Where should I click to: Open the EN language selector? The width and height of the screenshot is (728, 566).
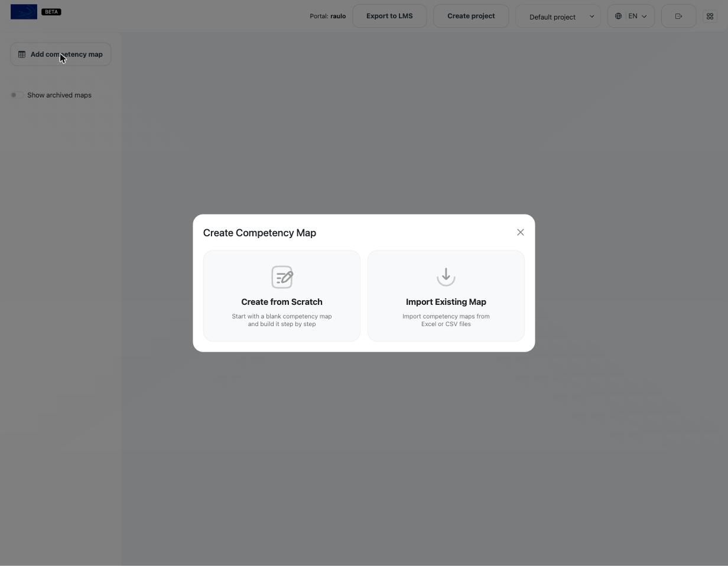coord(631,17)
